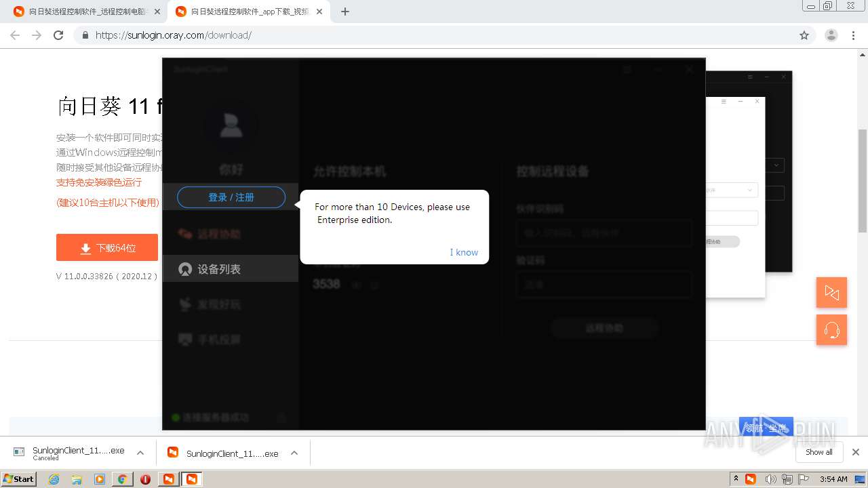Screen dimensions: 868x488
Task: Click the 你好 greeting text
Action: 231,169
